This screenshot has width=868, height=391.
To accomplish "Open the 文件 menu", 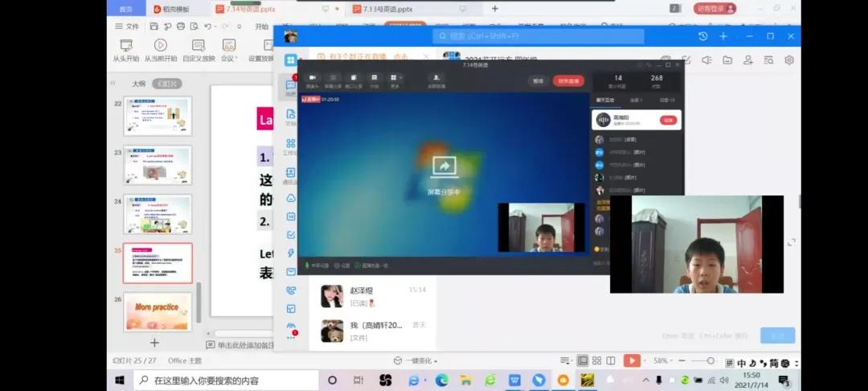I will (127, 27).
